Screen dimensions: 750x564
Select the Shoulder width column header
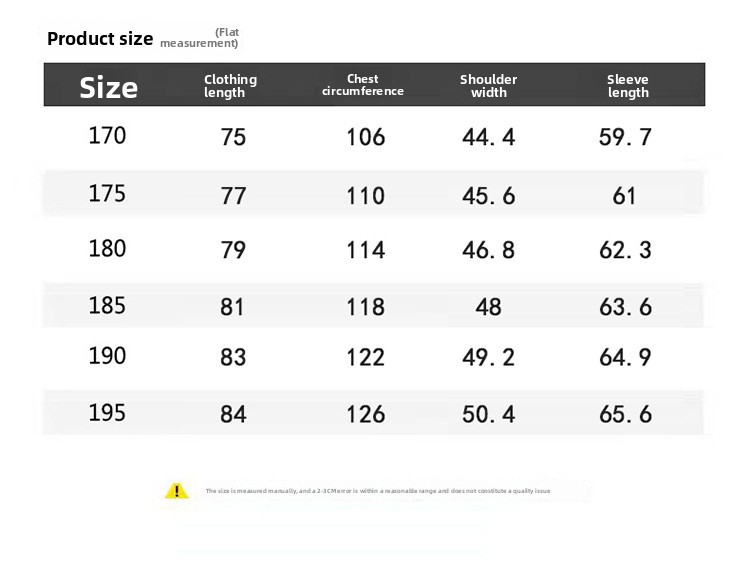point(488,86)
